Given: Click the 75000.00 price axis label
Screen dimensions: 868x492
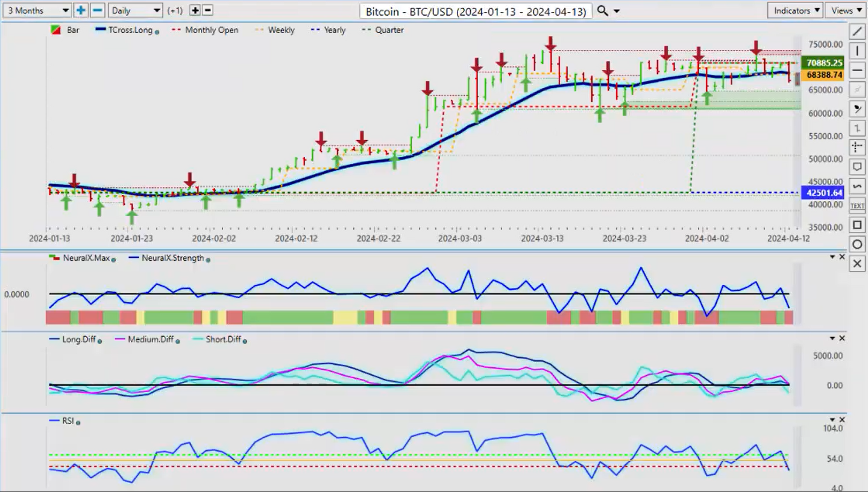Looking at the screenshot, I should point(825,44).
